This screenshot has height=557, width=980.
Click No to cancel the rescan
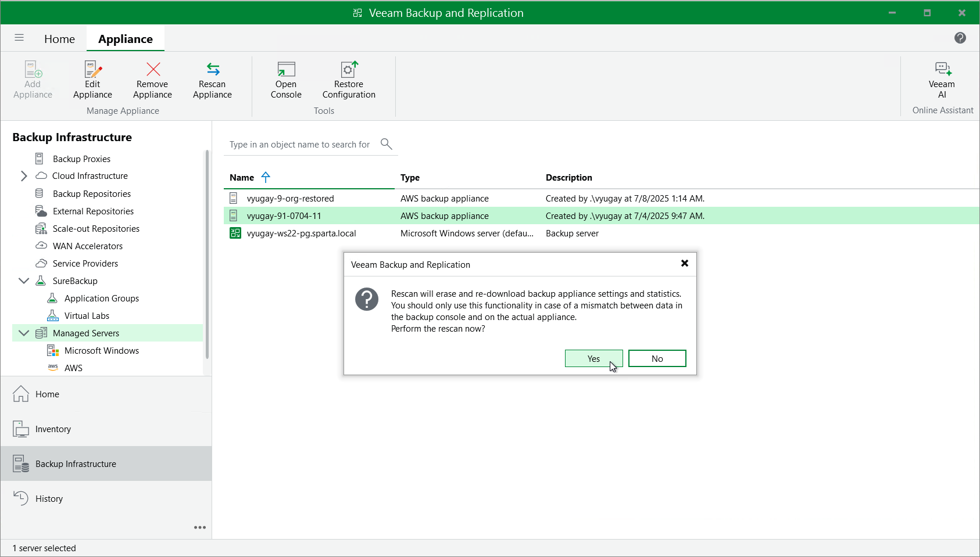[657, 358]
